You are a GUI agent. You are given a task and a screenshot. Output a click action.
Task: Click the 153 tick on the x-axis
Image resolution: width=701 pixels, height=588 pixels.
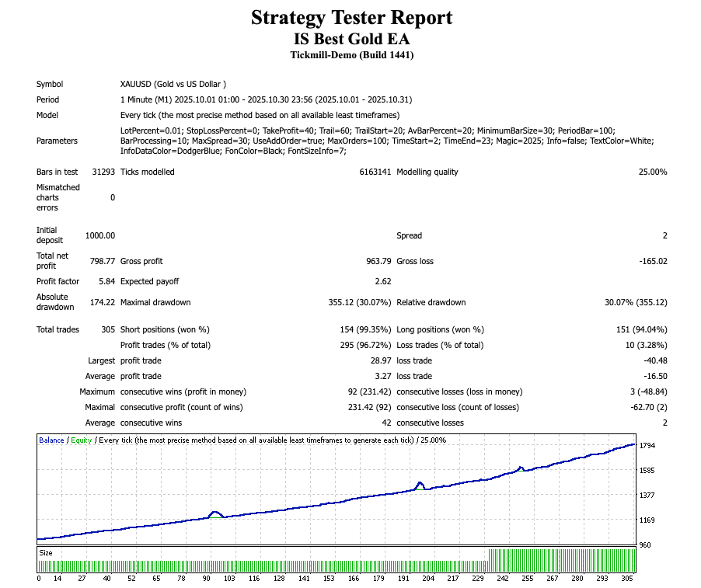click(x=329, y=579)
